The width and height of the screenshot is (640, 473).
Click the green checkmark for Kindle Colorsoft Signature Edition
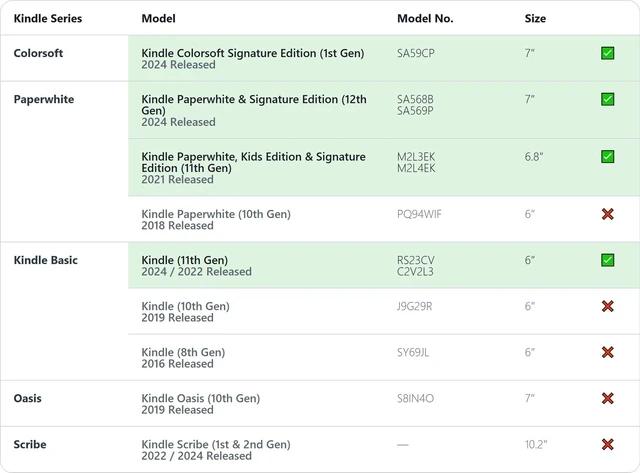607,53
